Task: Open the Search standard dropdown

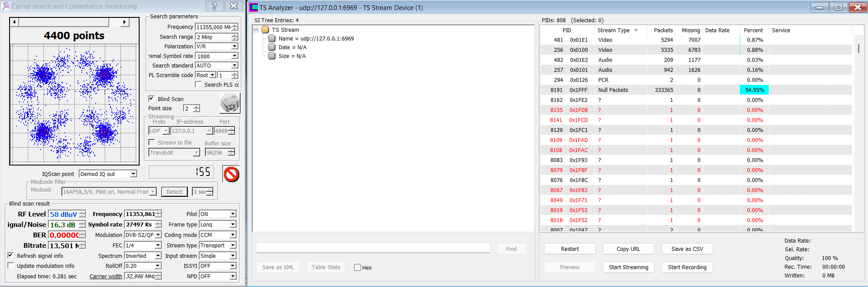Action: tap(234, 65)
